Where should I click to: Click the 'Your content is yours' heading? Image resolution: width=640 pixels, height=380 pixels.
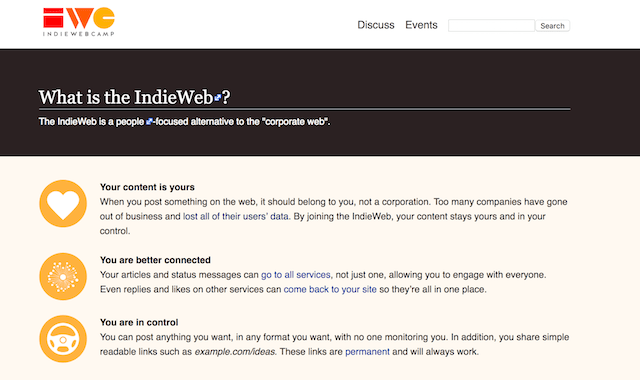tap(147, 187)
